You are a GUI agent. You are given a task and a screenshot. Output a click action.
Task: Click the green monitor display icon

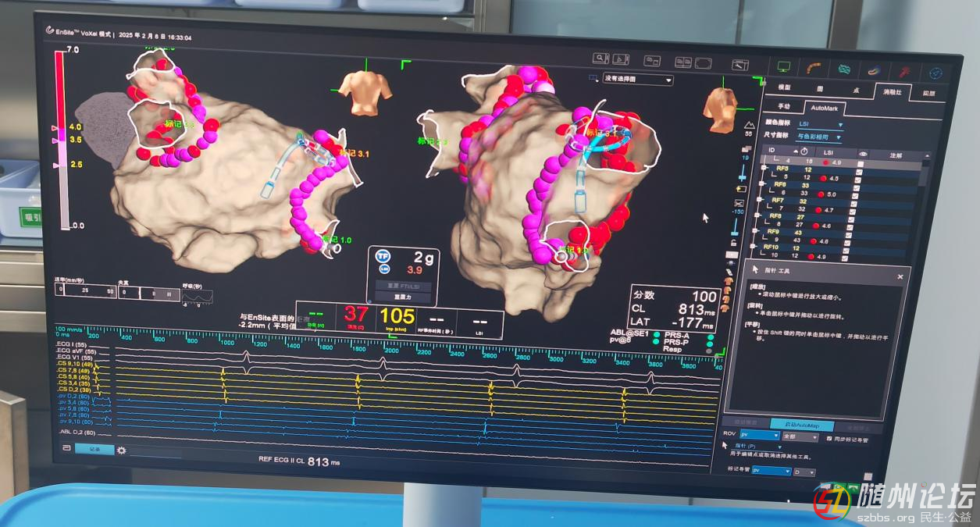pyautogui.click(x=783, y=67)
